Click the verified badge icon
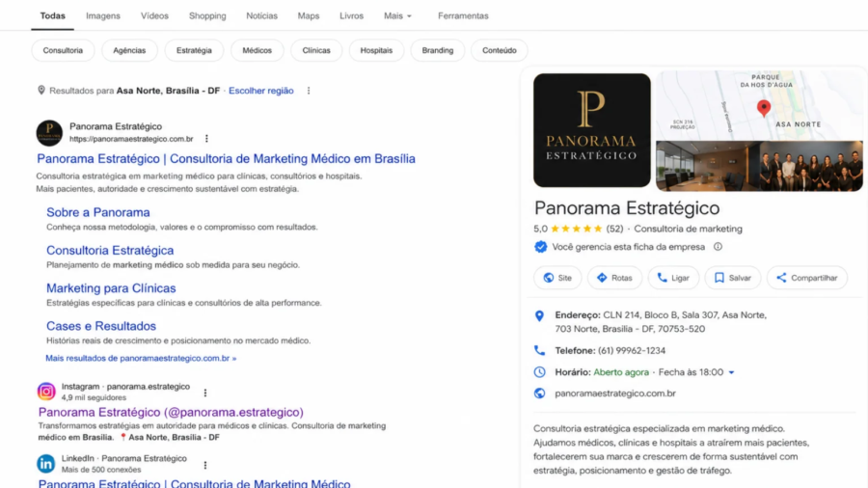 pyautogui.click(x=541, y=247)
